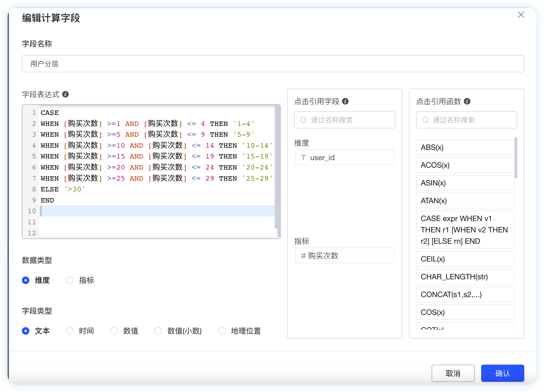
Task: Insert the CONCAT(s1,s2,...) function
Action: (x=465, y=294)
